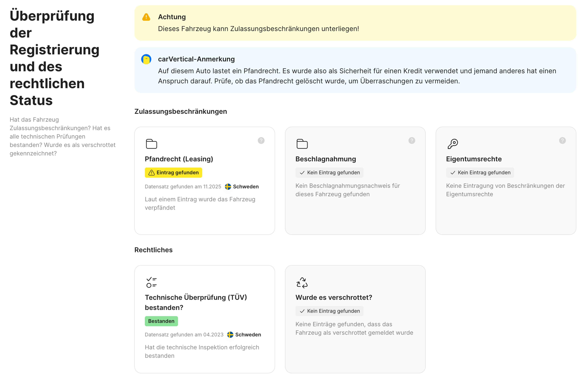The image size is (588, 381).
Task: Open help tooltip on Eigentumsrechte card
Action: [x=563, y=141]
